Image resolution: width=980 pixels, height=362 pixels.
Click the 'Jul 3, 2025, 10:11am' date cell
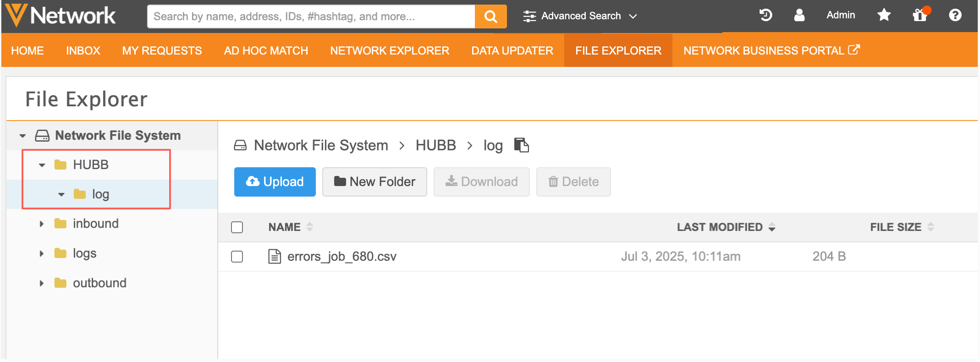pos(681,257)
